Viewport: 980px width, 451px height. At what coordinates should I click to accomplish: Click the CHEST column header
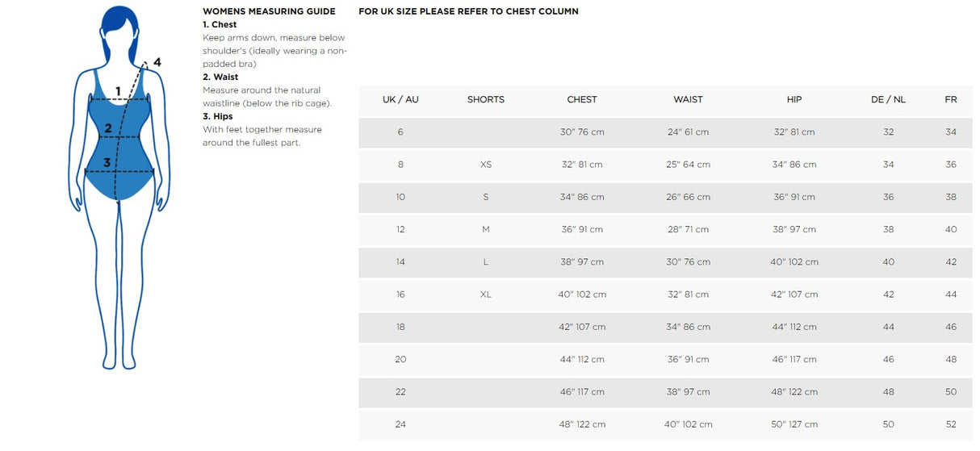(x=581, y=99)
